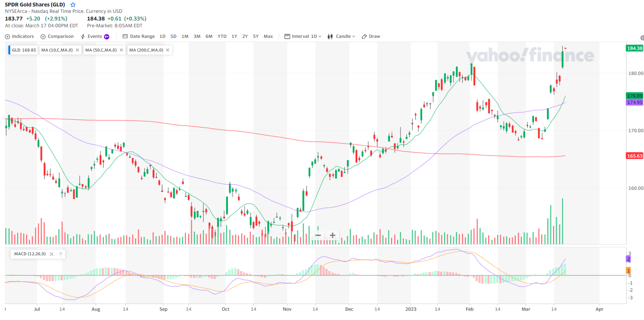Click the MACD (12,26,9) label

30,254
